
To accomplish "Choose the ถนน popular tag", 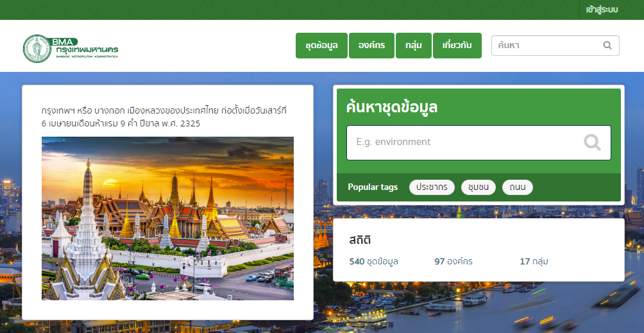I will coord(517,187).
